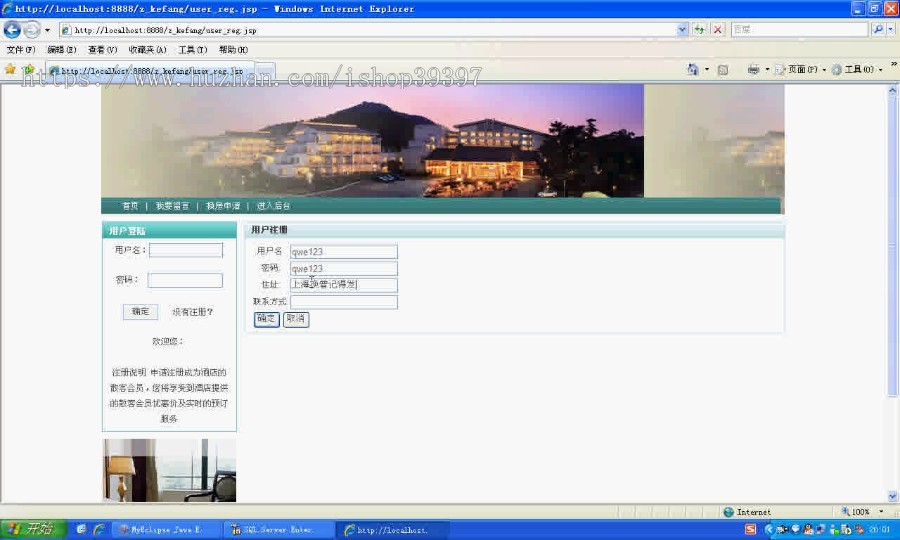Click the 首页 navigation link
This screenshot has height=540, width=900.
(x=130, y=205)
